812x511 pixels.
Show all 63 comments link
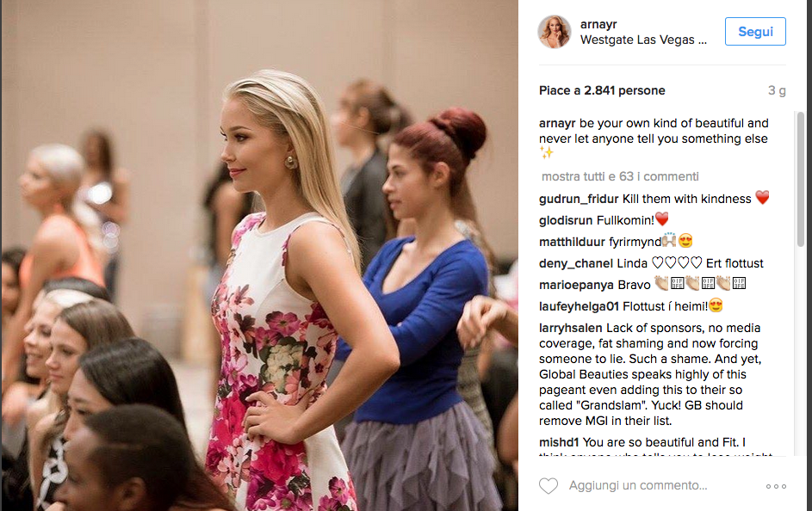tap(620, 176)
